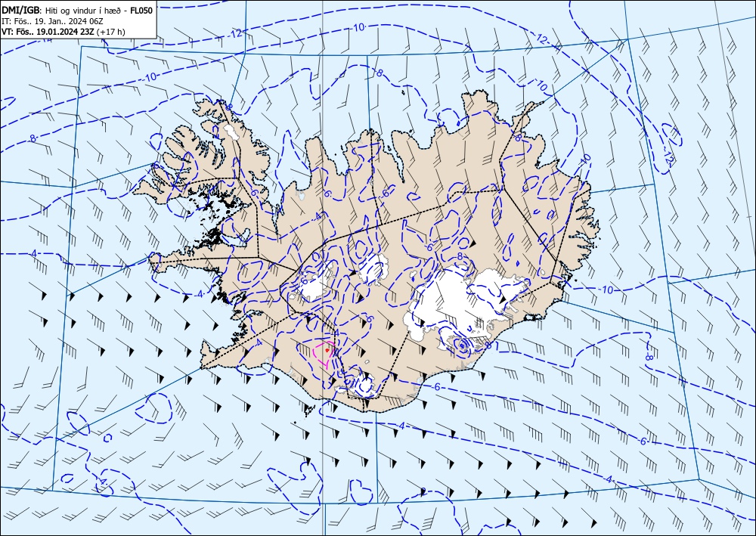Select the 'IT: Fös.. 19. Jan.. 2024 06Z' line
This screenshot has width=756, height=536.
point(52,21)
